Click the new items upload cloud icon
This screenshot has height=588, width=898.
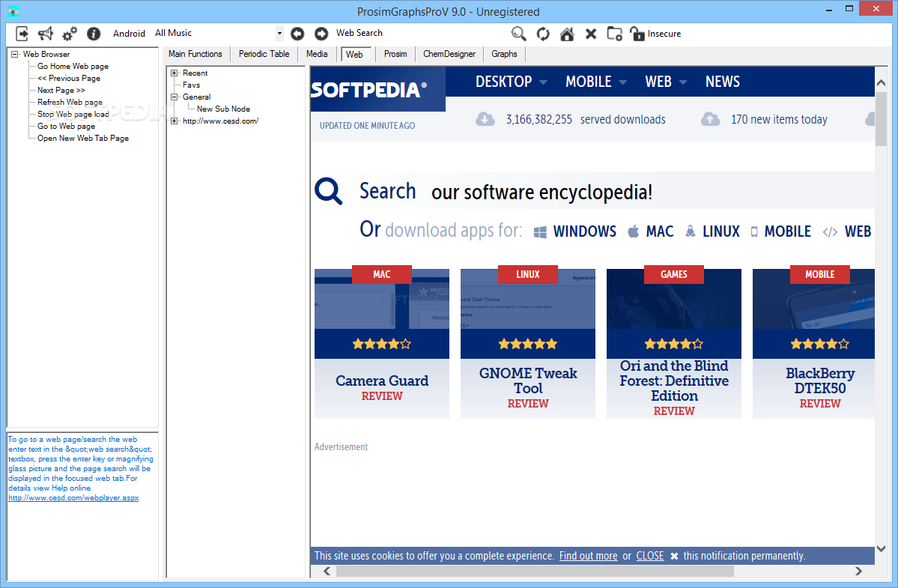coord(711,119)
